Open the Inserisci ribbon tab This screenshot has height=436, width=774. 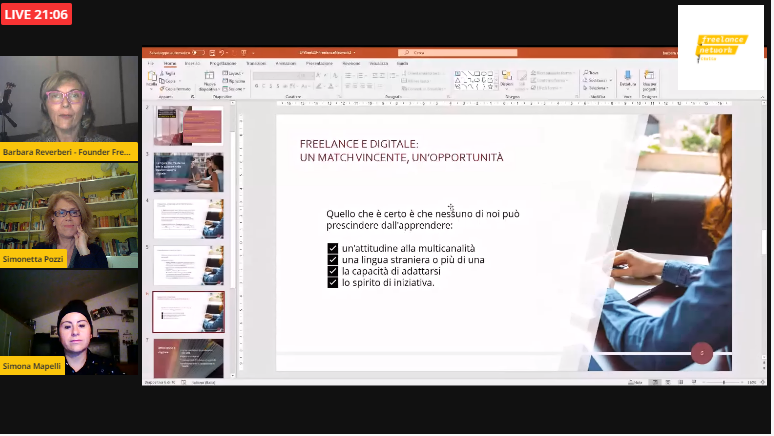point(193,64)
